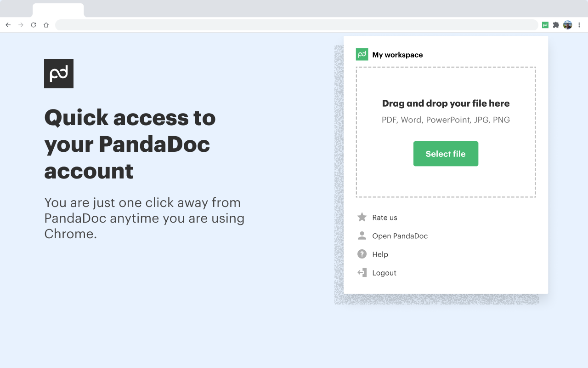The image size is (588, 368).
Task: Click the Open PandaDoc person icon
Action: [x=362, y=236]
